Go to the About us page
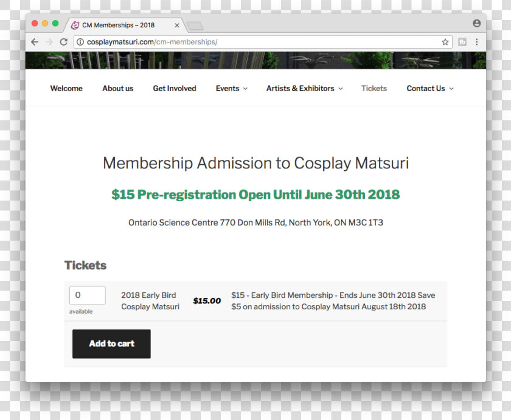The height and width of the screenshot is (420, 511). click(x=117, y=89)
